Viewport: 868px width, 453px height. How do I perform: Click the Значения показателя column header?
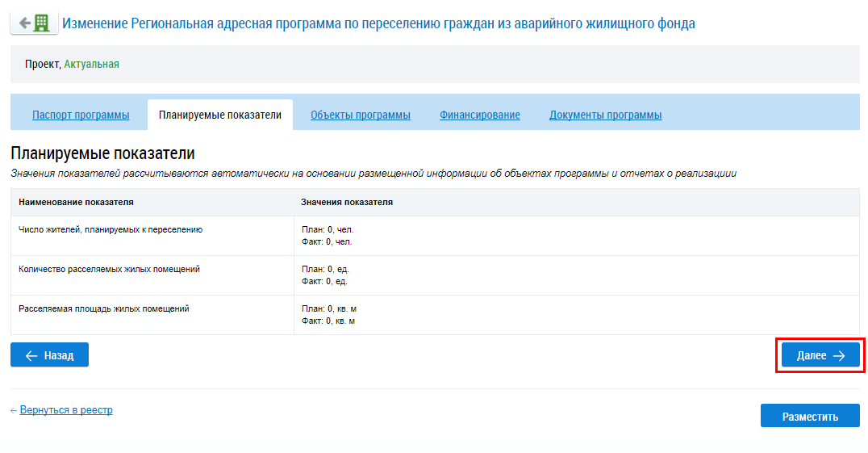tap(347, 202)
